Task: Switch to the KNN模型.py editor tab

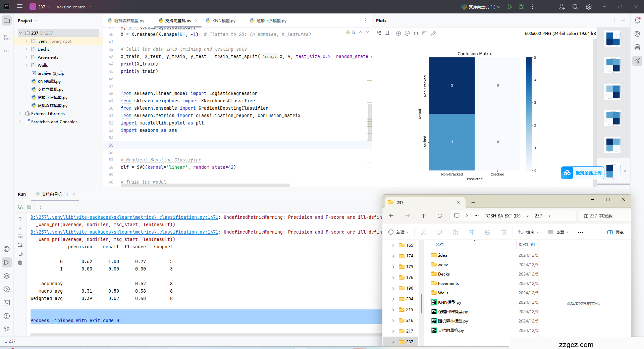Action: pyautogui.click(x=223, y=21)
